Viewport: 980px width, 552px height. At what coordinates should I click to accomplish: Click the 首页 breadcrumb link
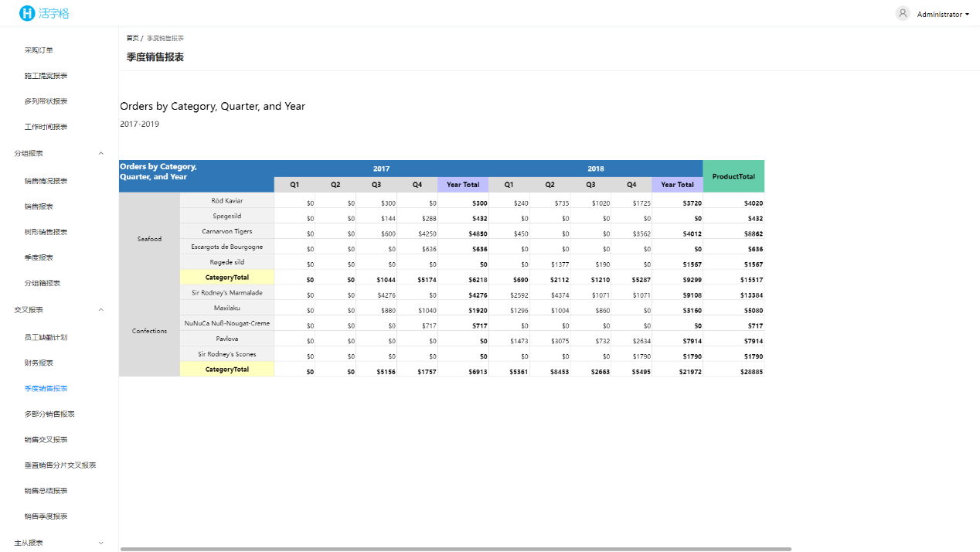coord(133,38)
